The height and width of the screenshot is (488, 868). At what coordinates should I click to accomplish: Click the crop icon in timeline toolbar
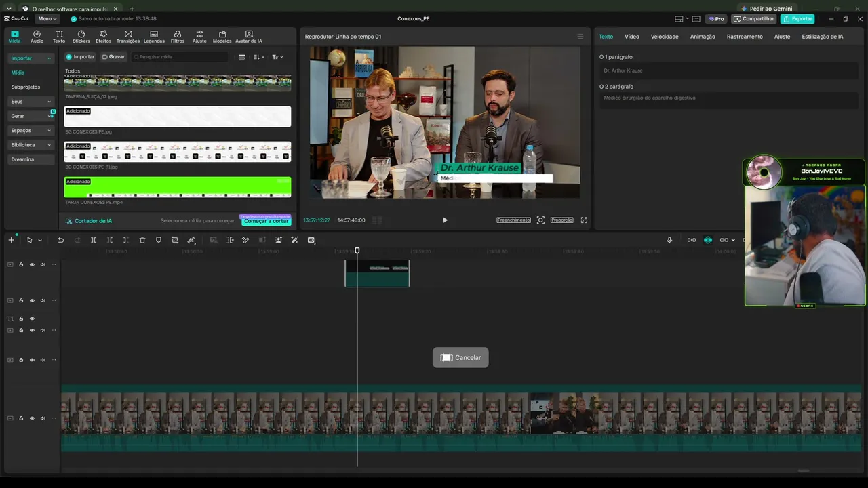pos(175,240)
